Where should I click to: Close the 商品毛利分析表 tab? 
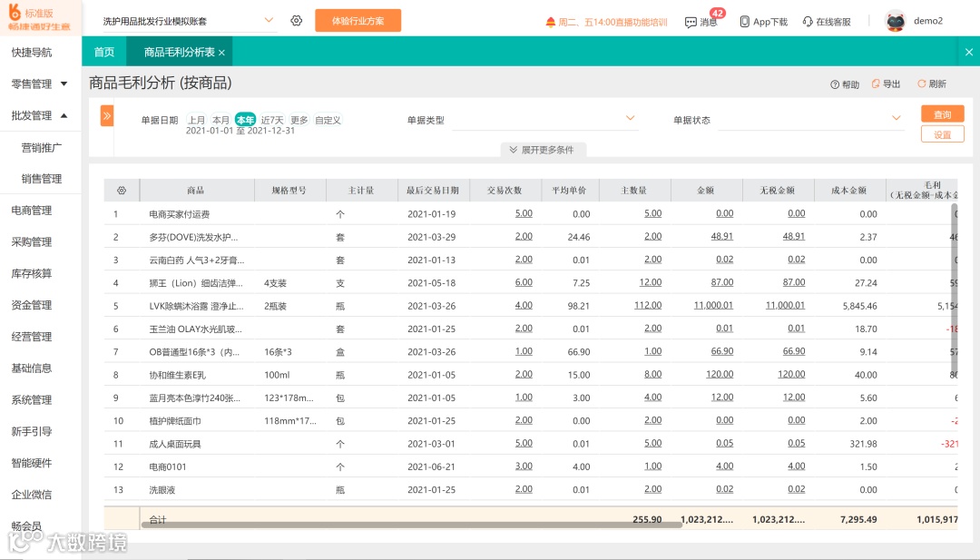221,53
